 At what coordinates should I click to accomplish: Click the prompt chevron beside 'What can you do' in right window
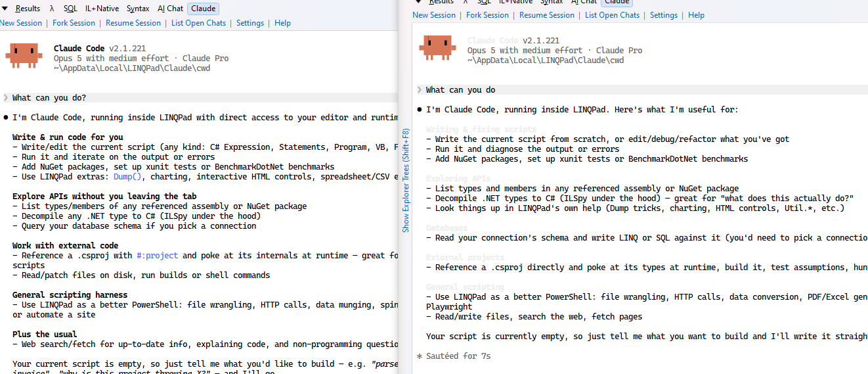coord(420,90)
